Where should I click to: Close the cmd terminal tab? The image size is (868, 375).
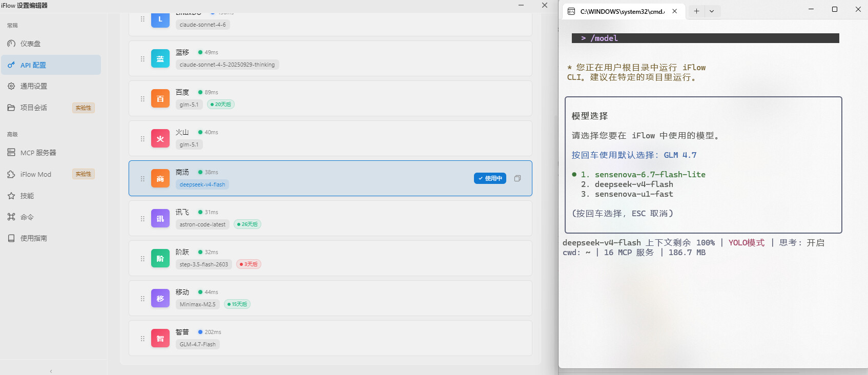[675, 11]
